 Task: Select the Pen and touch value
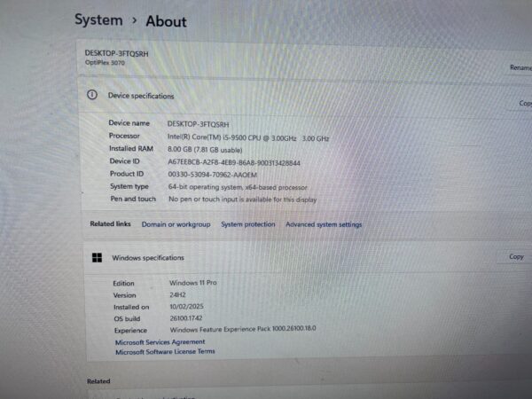pos(243,199)
